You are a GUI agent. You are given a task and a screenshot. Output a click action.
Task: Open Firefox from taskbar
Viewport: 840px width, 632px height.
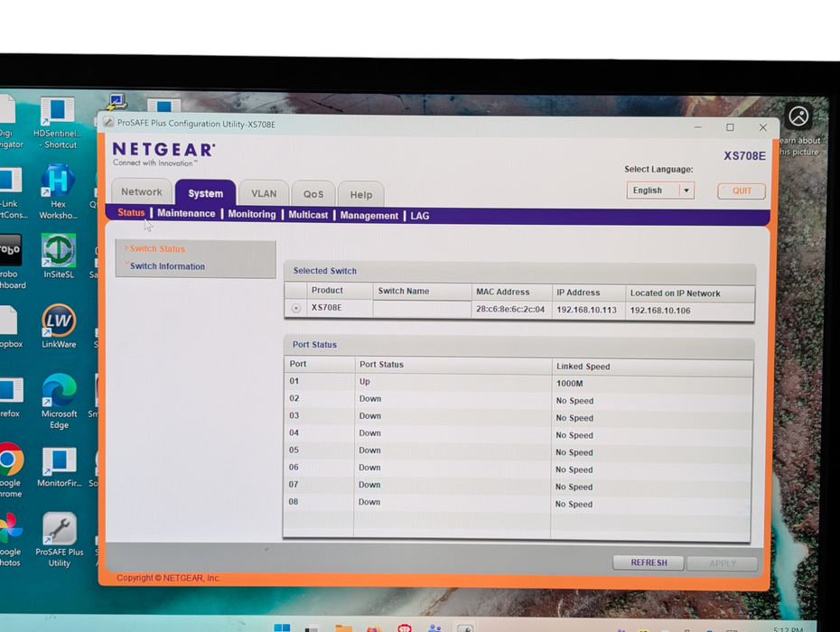374,628
